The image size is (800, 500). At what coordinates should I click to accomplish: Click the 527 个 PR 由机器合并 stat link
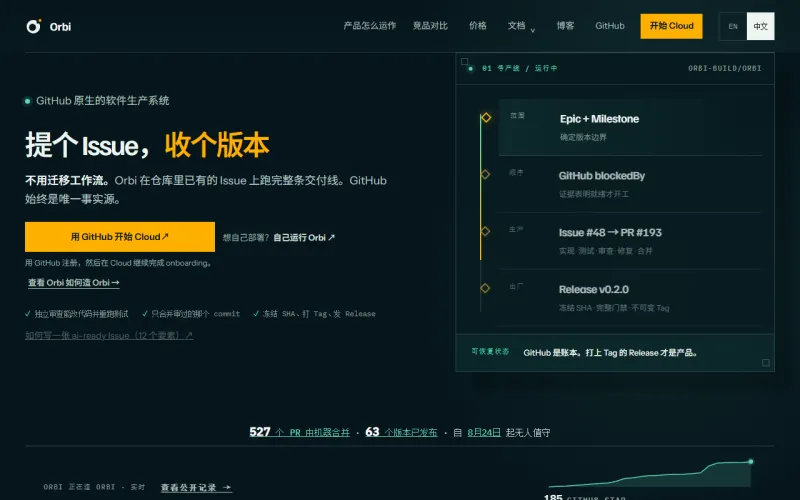coord(299,432)
